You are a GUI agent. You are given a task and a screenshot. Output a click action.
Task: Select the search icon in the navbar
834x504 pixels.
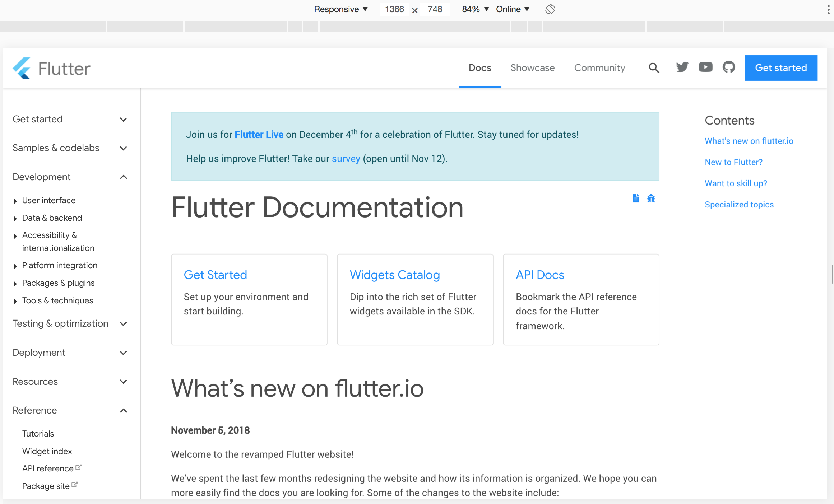point(654,68)
